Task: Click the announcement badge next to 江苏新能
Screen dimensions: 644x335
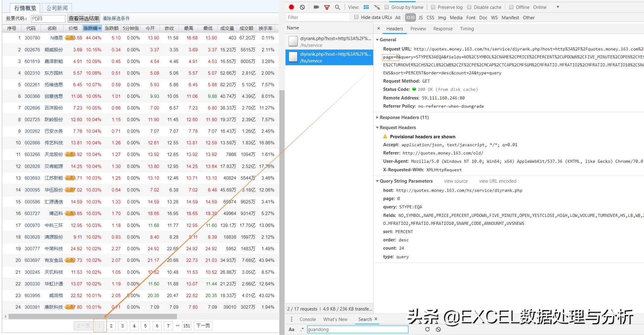Action: click(69, 178)
